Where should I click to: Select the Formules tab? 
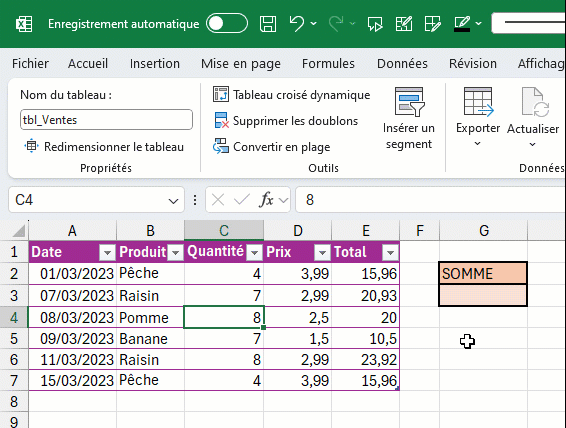tap(328, 64)
